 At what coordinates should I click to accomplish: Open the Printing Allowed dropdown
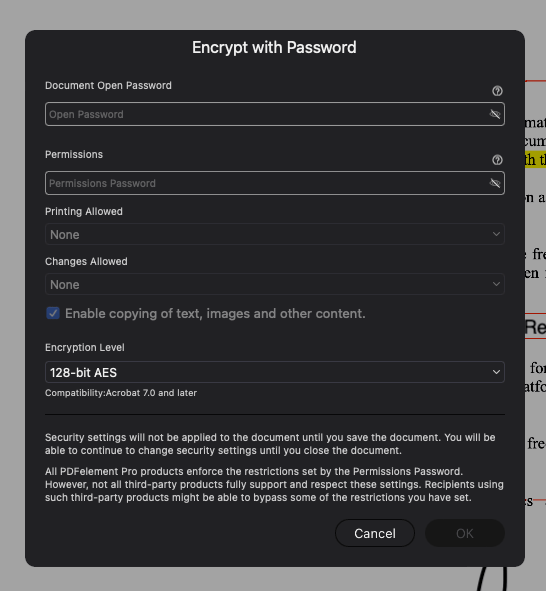[275, 234]
